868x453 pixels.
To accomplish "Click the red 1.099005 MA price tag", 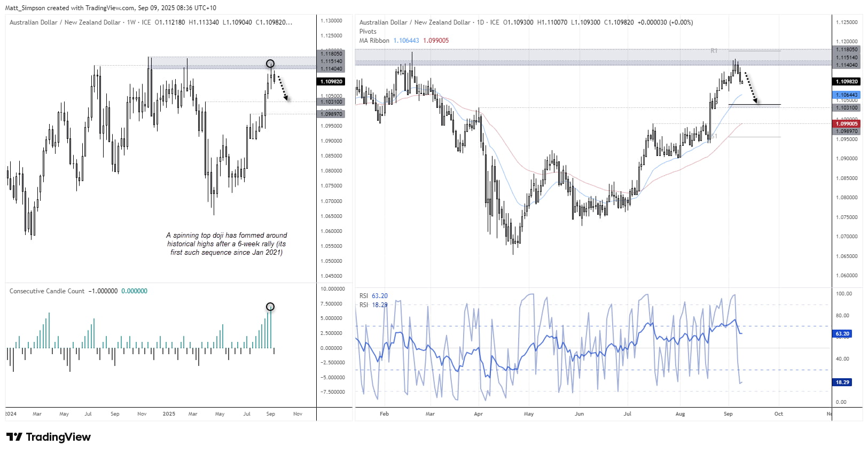I will [x=847, y=124].
